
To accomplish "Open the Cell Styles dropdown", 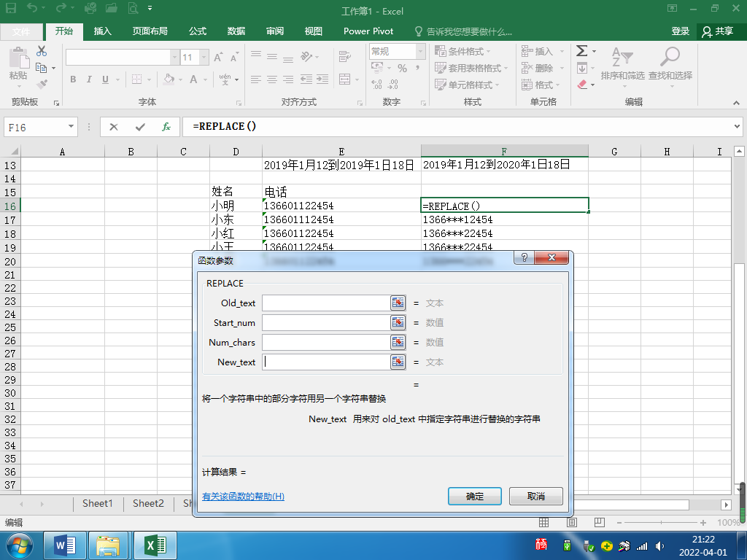I will (x=467, y=85).
